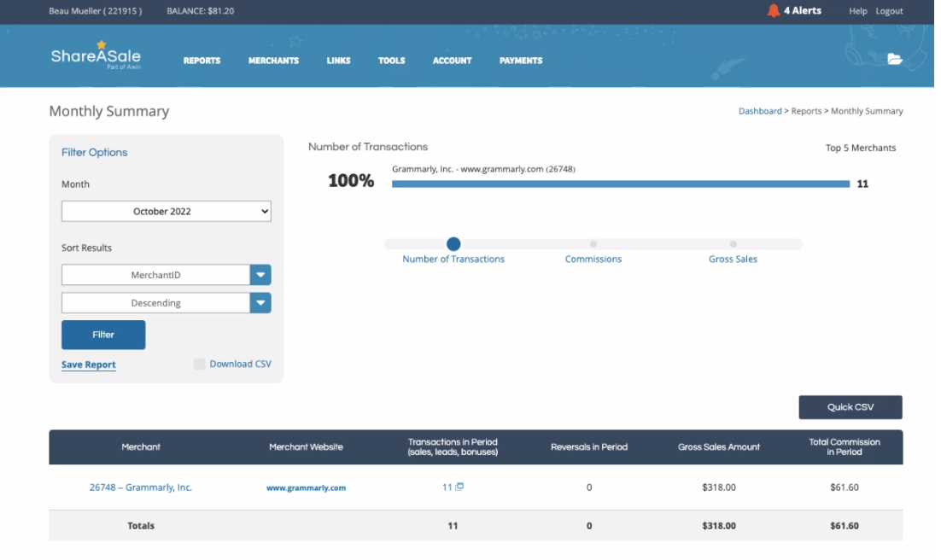Click the ShareASale logo
The image size is (941, 560).
click(96, 55)
